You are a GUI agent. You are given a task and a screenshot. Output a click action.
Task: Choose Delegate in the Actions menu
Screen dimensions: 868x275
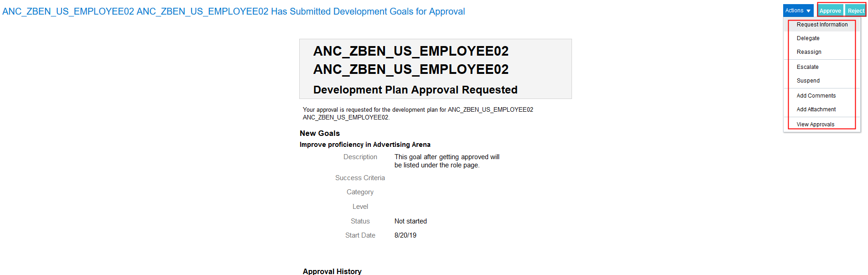pos(808,38)
